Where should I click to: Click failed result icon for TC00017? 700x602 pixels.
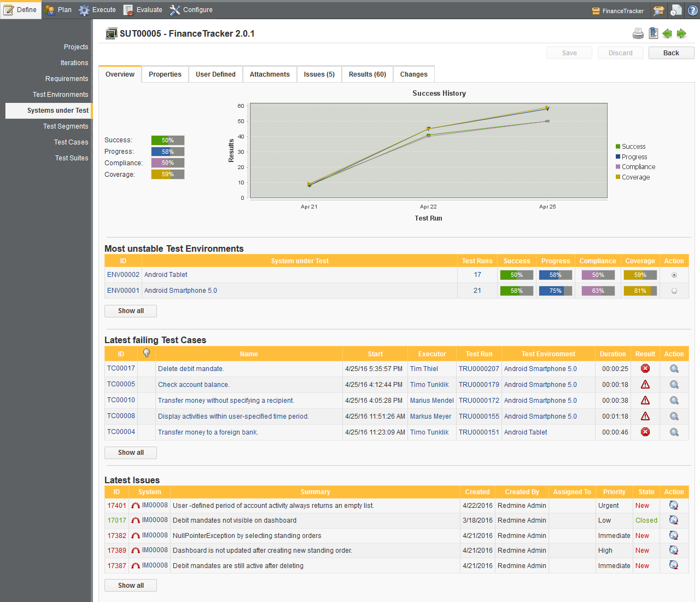645,368
